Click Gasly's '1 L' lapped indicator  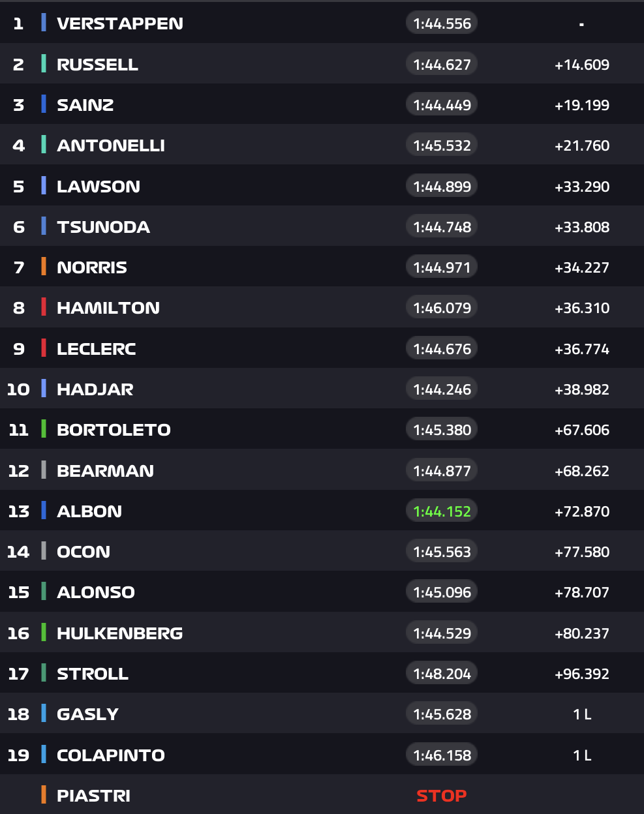tap(581, 714)
